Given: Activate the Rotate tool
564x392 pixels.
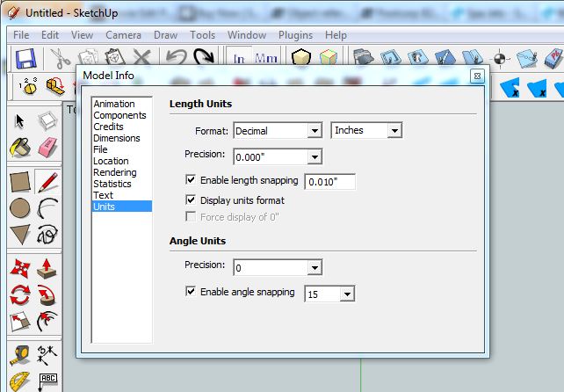Looking at the screenshot, I should click(20, 294).
